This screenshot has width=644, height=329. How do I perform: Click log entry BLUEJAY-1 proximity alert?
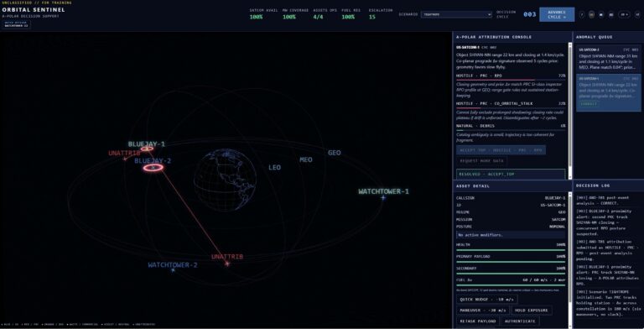pyautogui.click(x=608, y=275)
